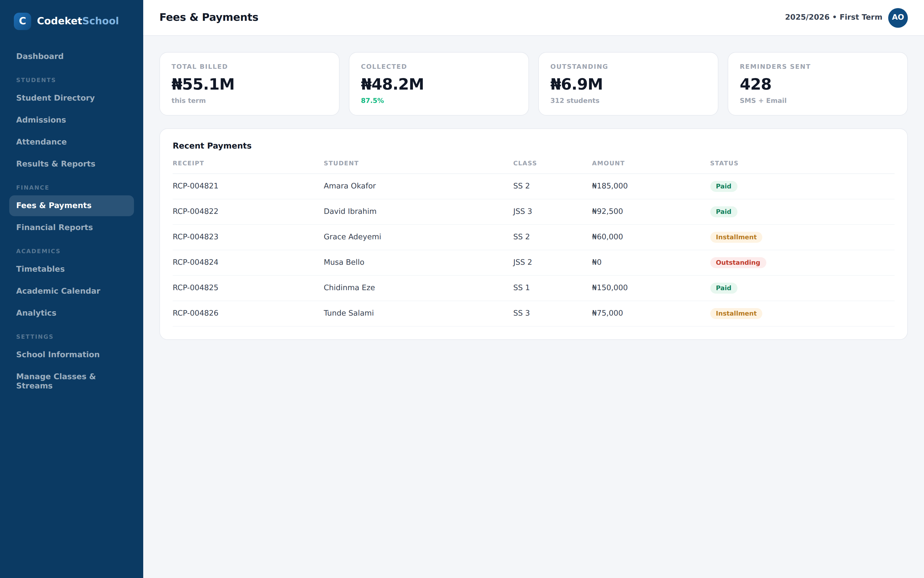
Task: Click receipt RCP-004826
Action: click(195, 313)
